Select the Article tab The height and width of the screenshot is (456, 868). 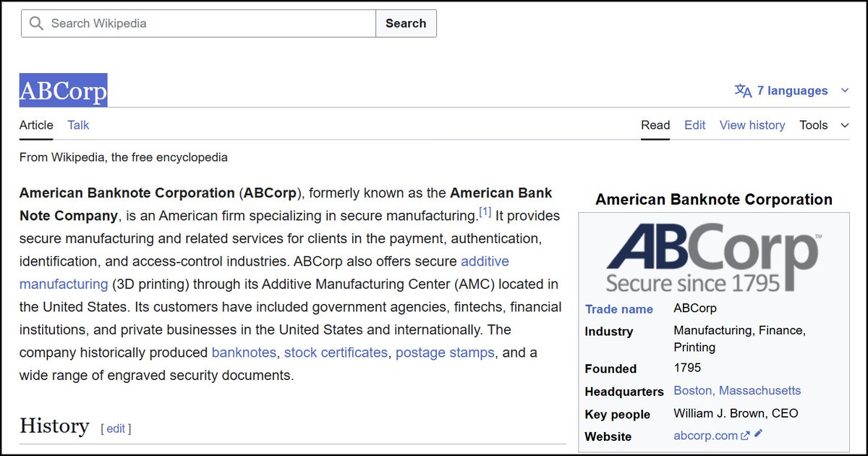point(36,125)
